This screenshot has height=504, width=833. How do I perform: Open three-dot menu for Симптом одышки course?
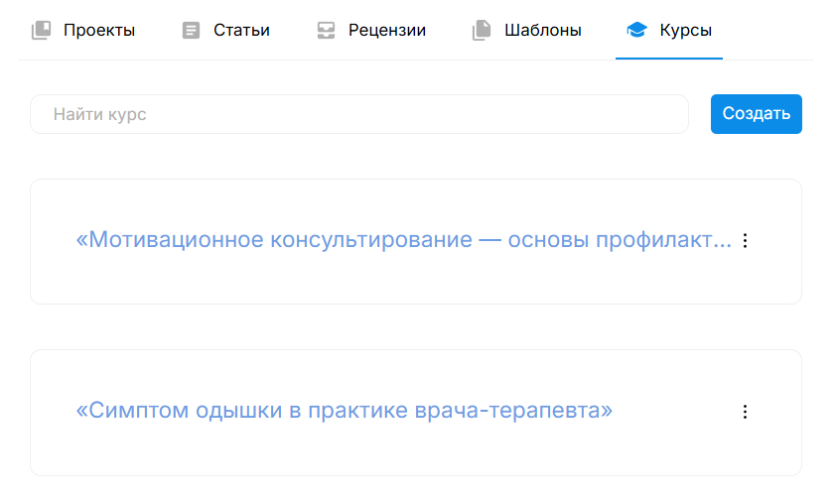(746, 412)
